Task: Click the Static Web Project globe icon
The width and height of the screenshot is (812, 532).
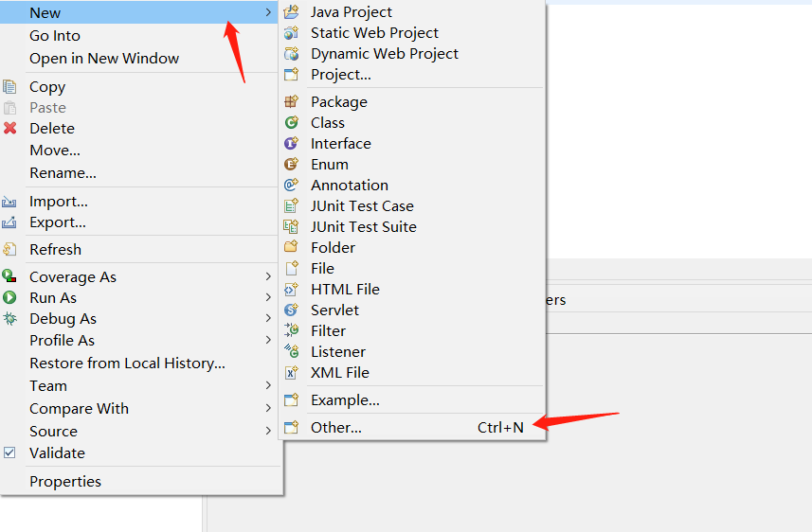Action: (292, 32)
